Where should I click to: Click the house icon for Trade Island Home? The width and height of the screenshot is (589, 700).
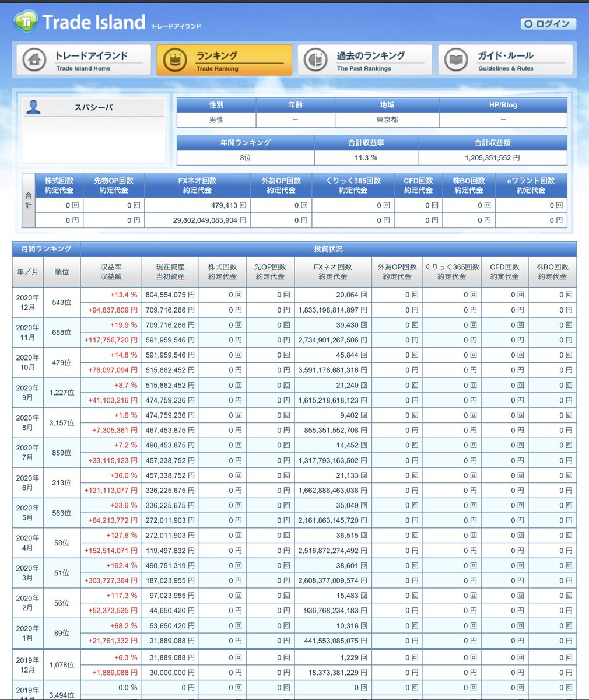[34, 60]
